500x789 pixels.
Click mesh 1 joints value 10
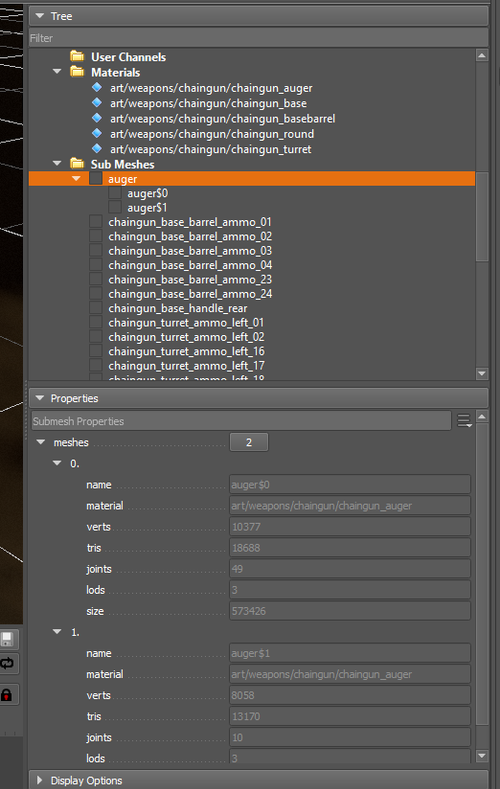(x=350, y=738)
